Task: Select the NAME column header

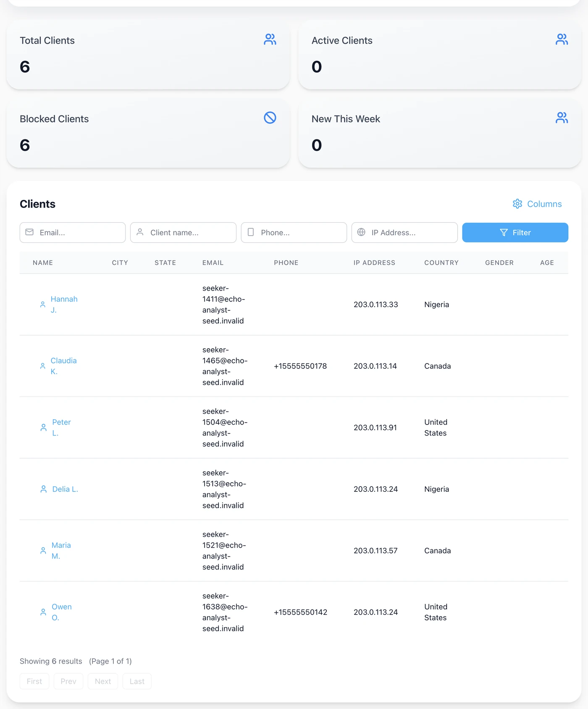Action: click(x=43, y=263)
